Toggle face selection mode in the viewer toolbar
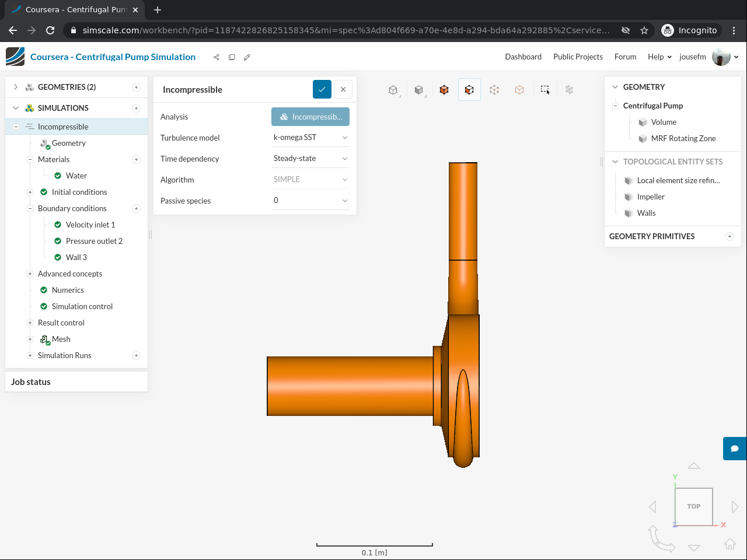 point(469,90)
